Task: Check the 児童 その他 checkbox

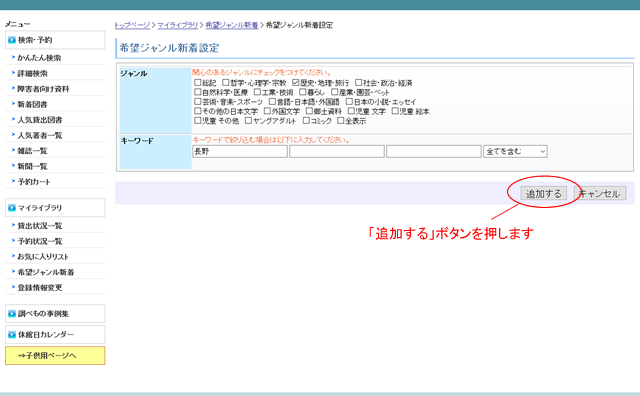Action: pyautogui.click(x=198, y=120)
